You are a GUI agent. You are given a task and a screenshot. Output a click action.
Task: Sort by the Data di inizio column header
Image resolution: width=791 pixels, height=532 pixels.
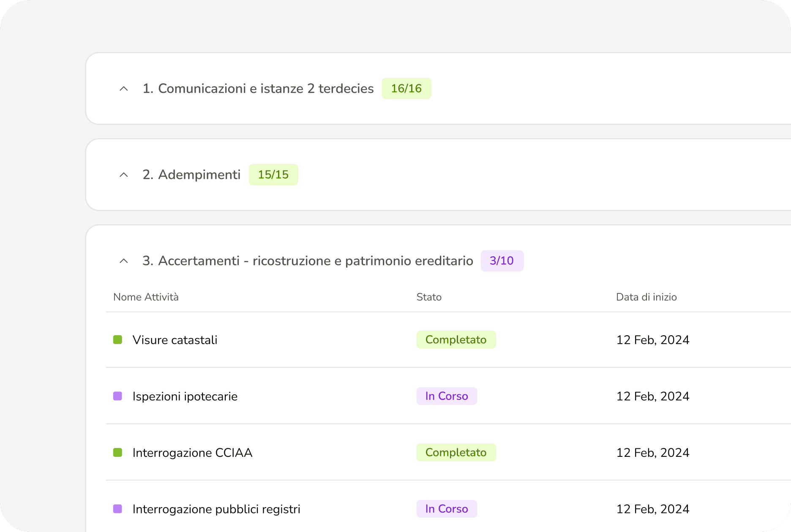point(646,297)
